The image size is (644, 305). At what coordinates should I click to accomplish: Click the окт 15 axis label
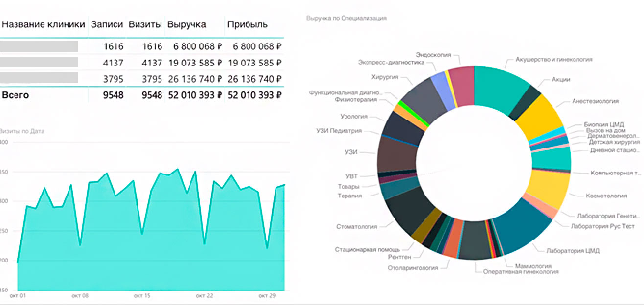[x=141, y=296]
